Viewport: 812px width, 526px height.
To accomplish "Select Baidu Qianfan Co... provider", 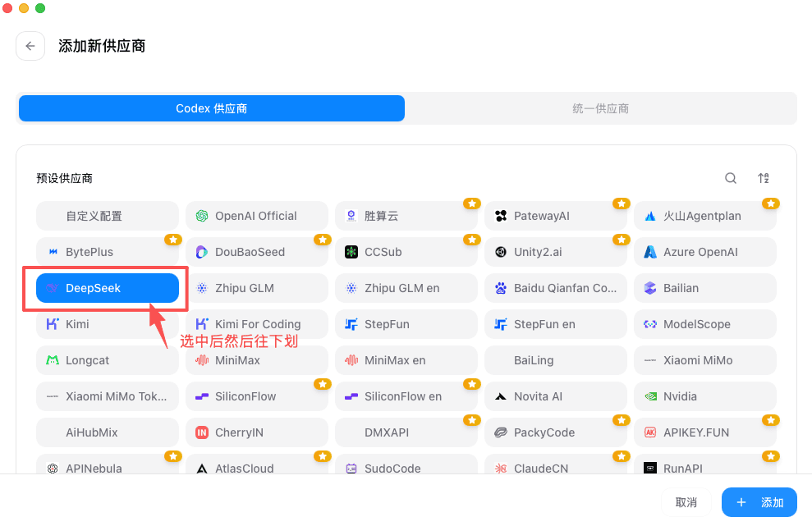I will click(556, 288).
